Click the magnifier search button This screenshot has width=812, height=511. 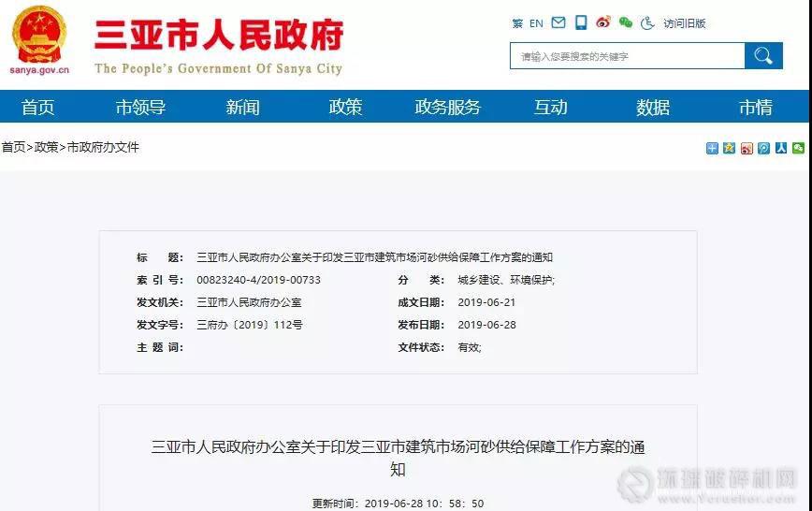pyautogui.click(x=763, y=56)
